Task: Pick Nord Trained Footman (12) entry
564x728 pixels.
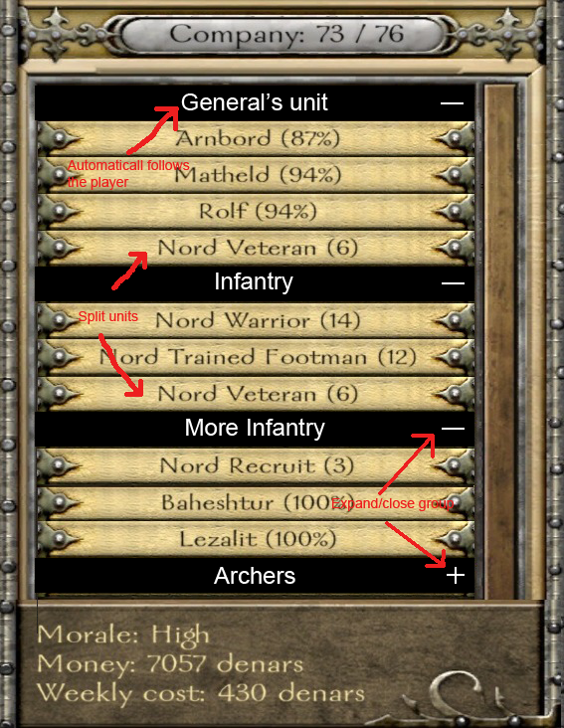Action: coord(256,357)
